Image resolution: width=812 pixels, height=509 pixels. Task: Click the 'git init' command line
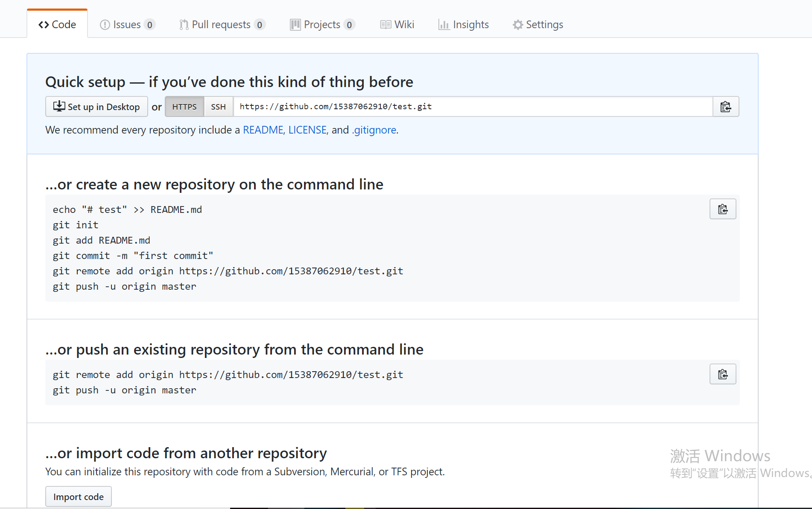point(76,225)
